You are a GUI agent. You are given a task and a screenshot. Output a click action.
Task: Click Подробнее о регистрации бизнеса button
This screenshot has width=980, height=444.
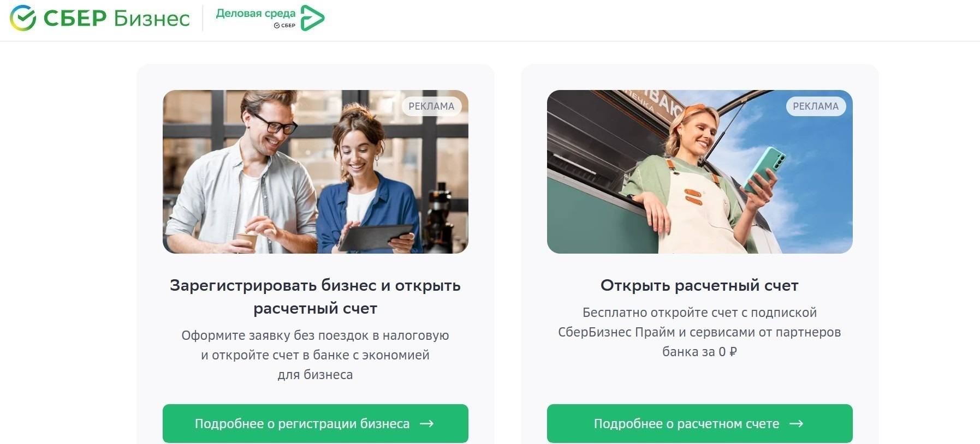(x=316, y=423)
